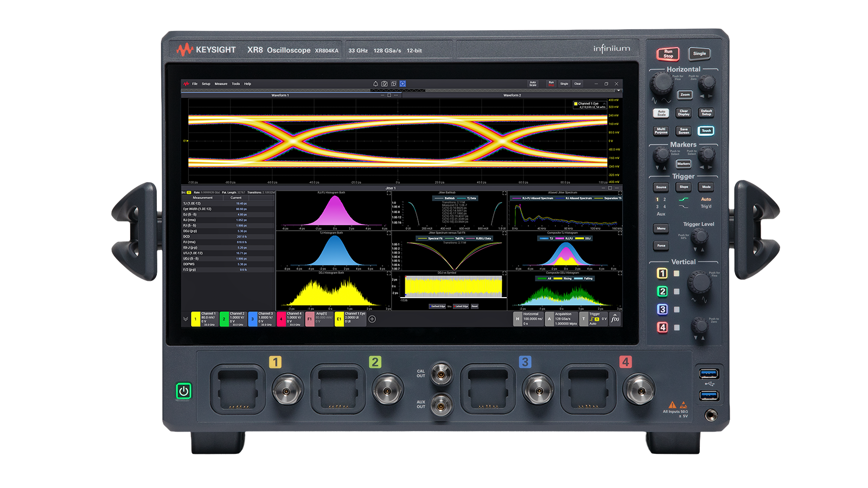Open the Help menu

(x=248, y=84)
